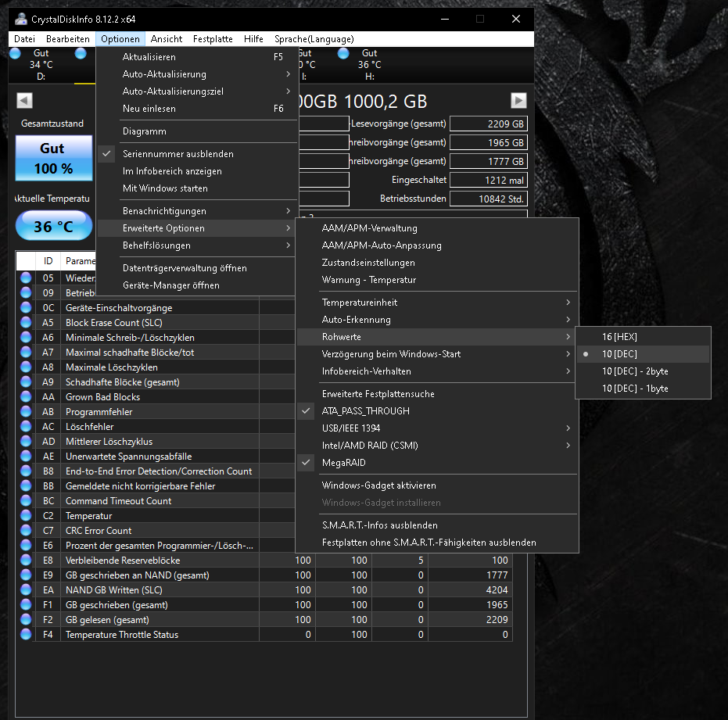Click the previous disk left arrow button
Screen dimensions: 728x720
coord(24,100)
